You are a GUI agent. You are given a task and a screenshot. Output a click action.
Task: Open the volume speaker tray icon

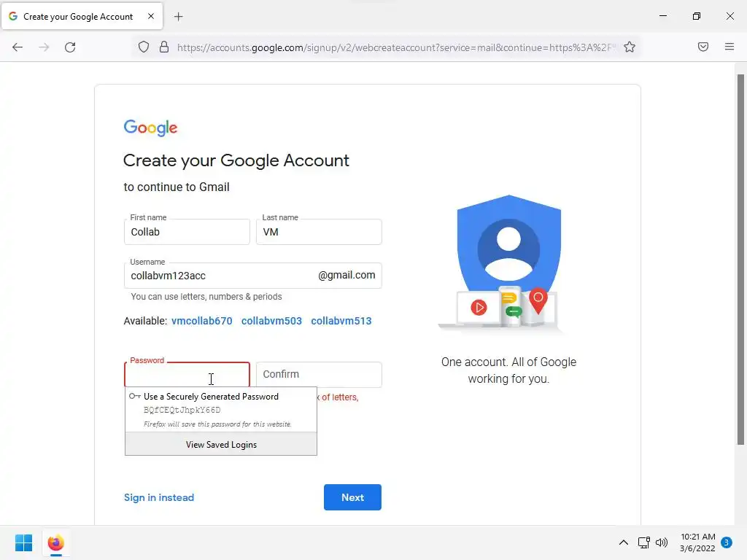coord(661,542)
